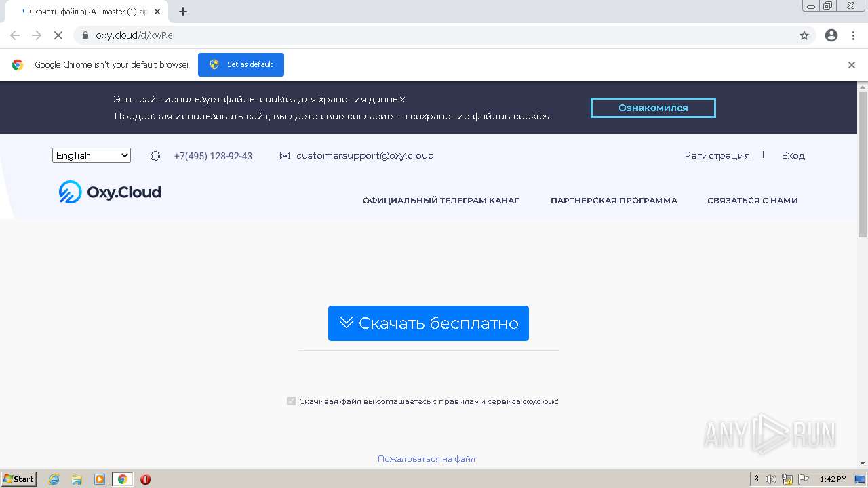Toggle the service rules agreement checkbox

pyautogui.click(x=292, y=401)
